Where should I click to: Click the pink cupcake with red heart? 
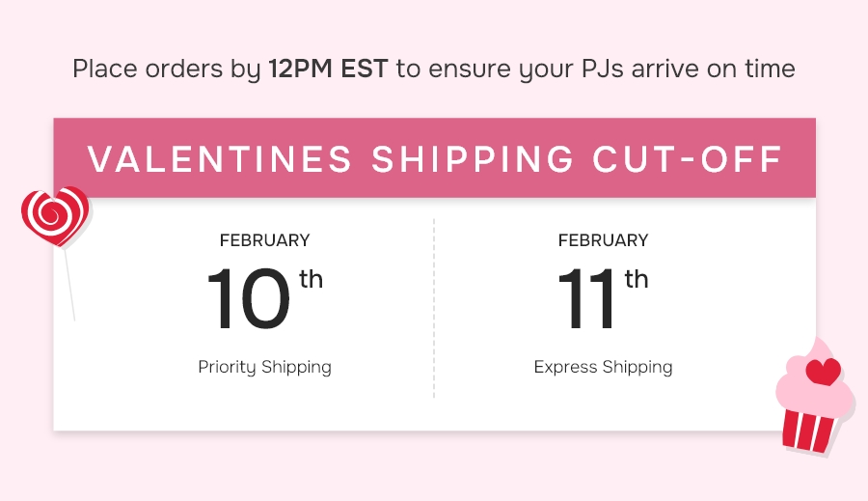pos(814,397)
